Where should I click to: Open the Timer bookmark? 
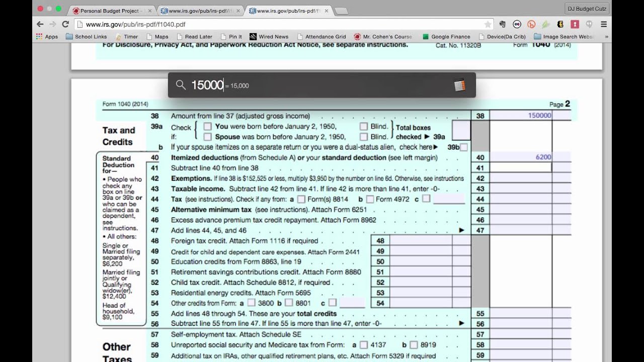126,37
